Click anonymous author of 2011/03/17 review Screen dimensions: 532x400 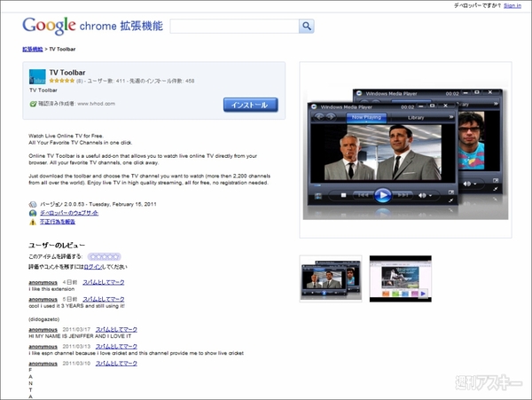click(43, 330)
